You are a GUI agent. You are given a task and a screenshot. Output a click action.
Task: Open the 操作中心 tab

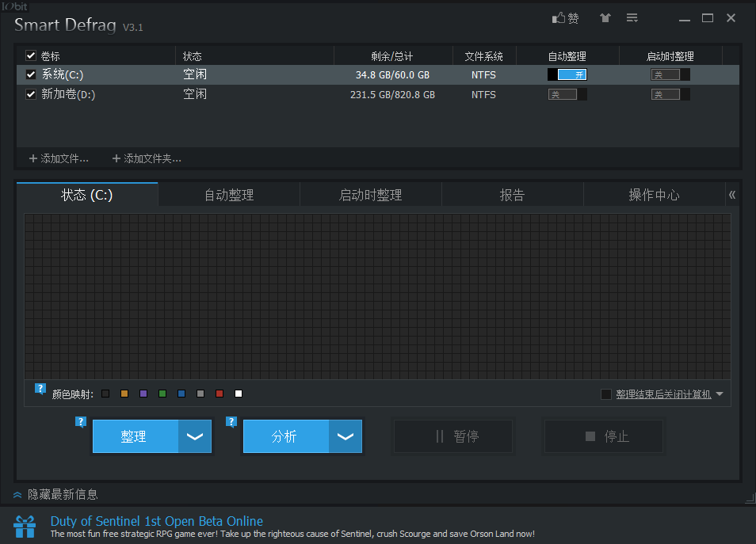[x=654, y=195]
